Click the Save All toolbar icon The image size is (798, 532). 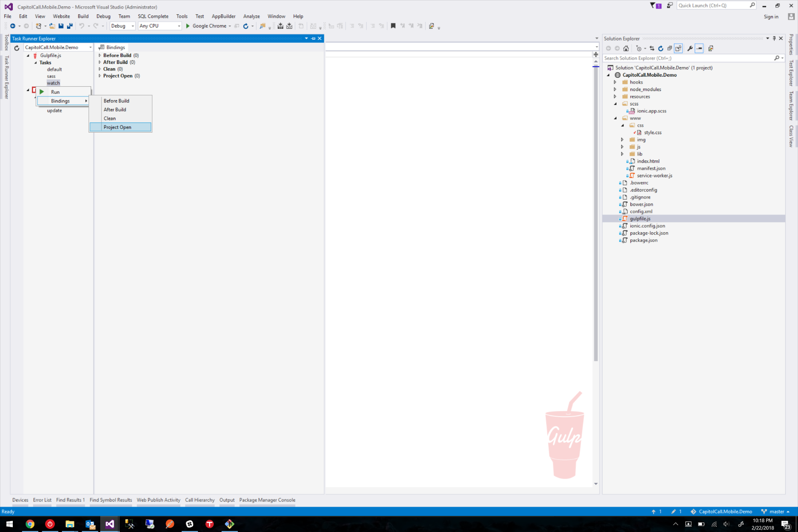[x=69, y=26]
